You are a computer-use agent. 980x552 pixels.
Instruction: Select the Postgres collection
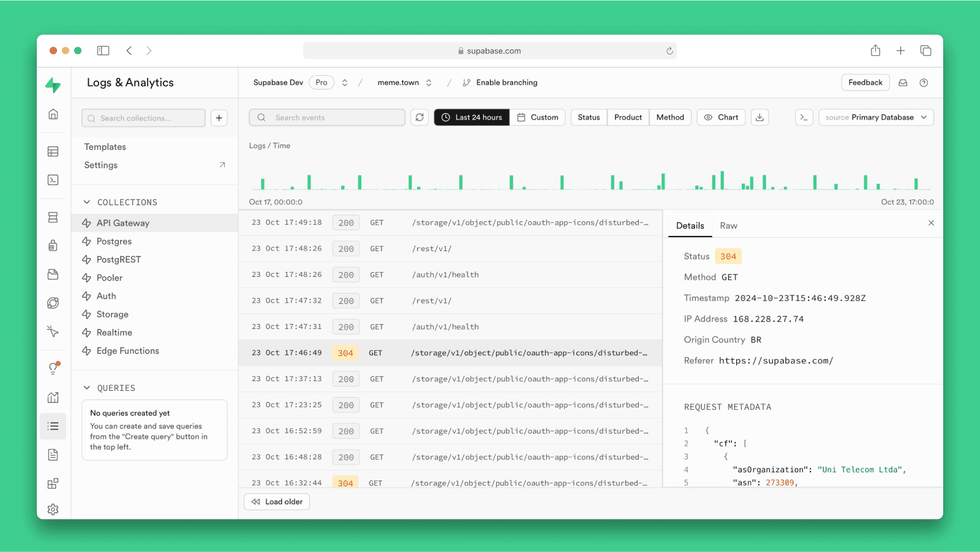point(154,241)
